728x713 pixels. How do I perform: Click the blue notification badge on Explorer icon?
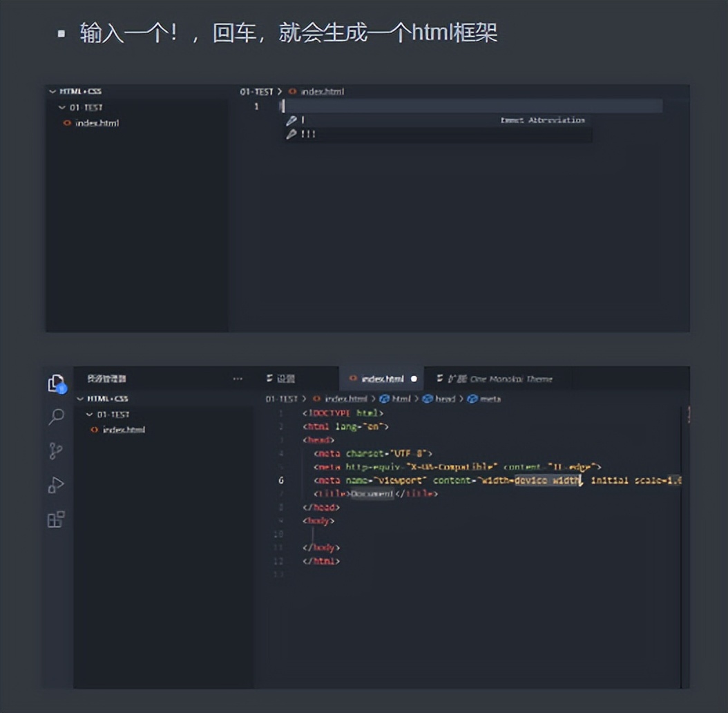point(63,389)
